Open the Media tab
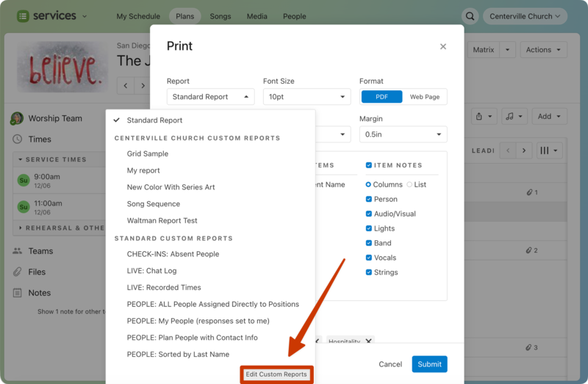 point(257,16)
